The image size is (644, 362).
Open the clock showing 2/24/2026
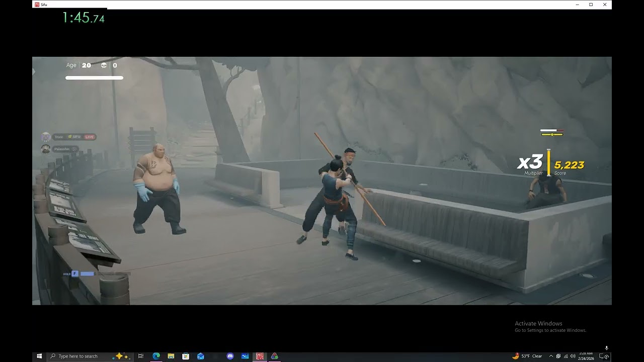click(586, 356)
